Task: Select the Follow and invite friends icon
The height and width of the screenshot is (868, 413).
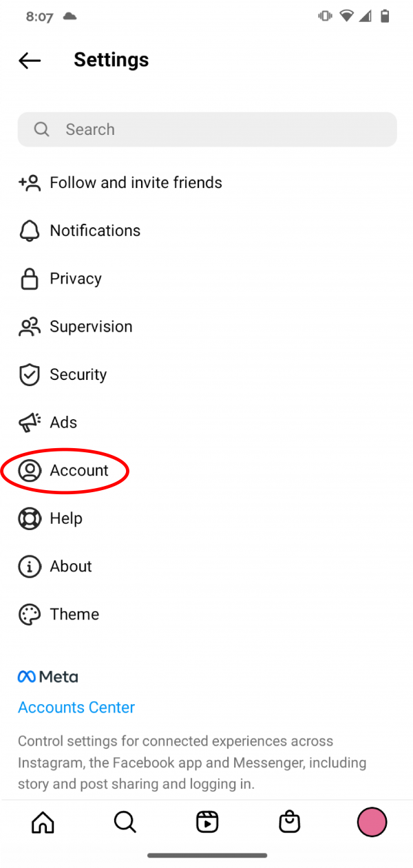Action: click(30, 182)
